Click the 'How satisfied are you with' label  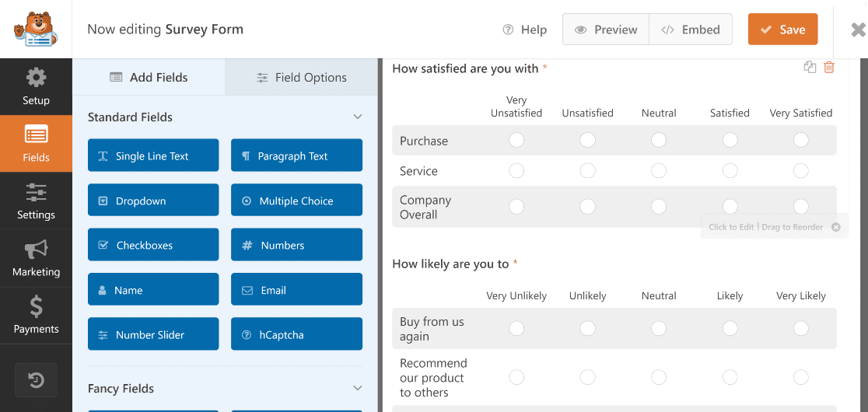tap(465, 68)
